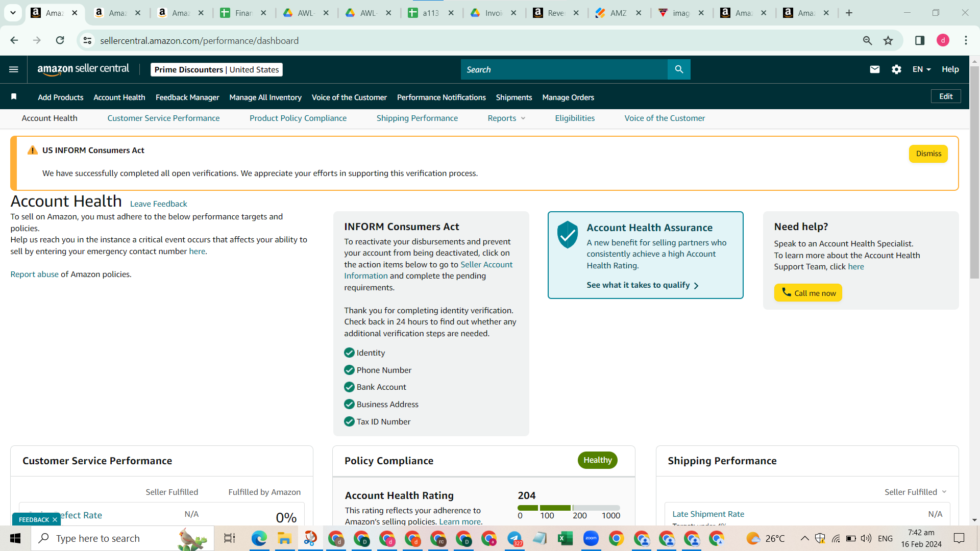
Task: Dismiss the INFORM Consumers Act banner
Action: (x=928, y=154)
